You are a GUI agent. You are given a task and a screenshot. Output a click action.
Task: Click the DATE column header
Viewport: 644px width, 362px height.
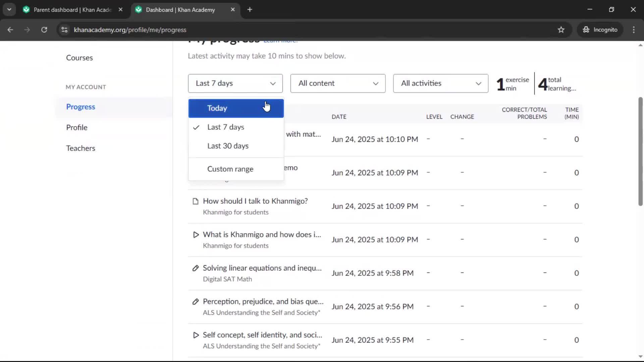[339, 117]
